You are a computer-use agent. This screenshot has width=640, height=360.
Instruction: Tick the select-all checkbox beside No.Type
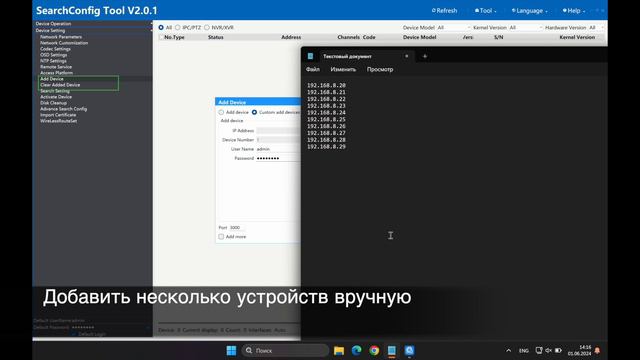pos(161,37)
